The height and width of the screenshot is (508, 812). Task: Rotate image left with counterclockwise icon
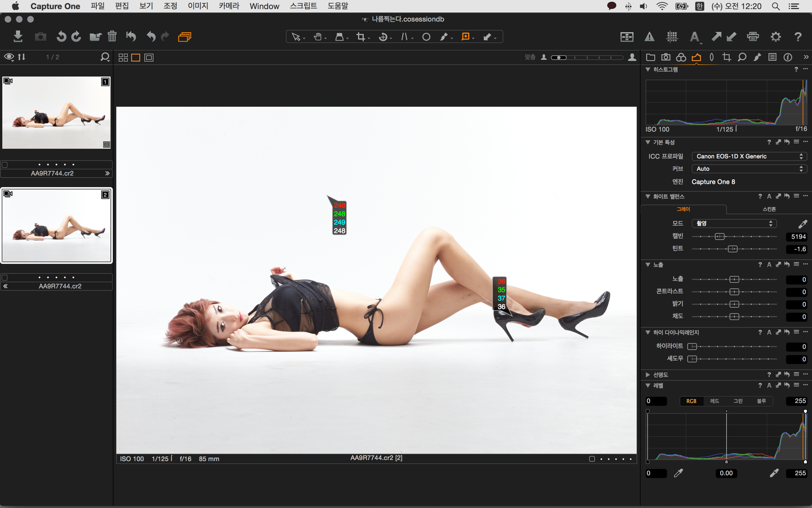[61, 36]
